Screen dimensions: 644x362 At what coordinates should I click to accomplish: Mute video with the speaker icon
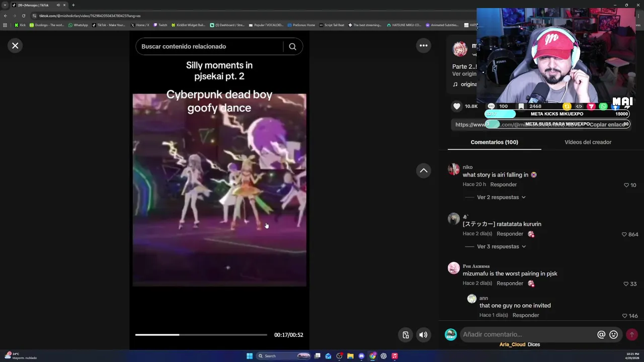424,335
